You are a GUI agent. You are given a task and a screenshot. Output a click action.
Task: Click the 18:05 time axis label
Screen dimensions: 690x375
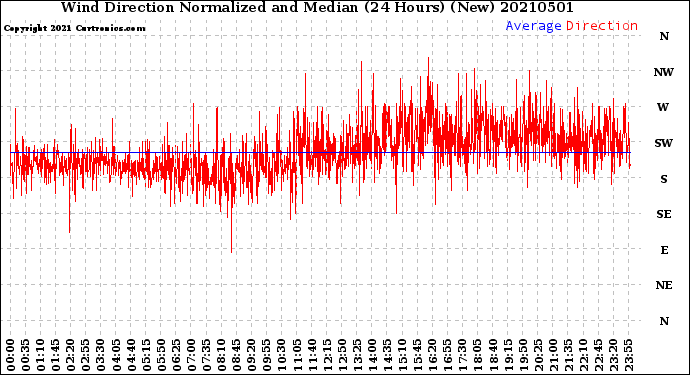477,355
